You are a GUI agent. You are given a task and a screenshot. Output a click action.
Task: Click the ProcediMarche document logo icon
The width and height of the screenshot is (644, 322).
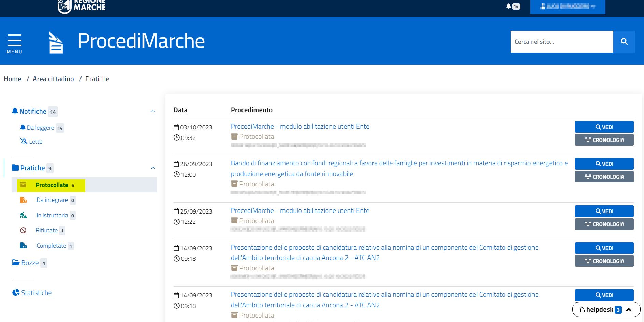coord(56,42)
